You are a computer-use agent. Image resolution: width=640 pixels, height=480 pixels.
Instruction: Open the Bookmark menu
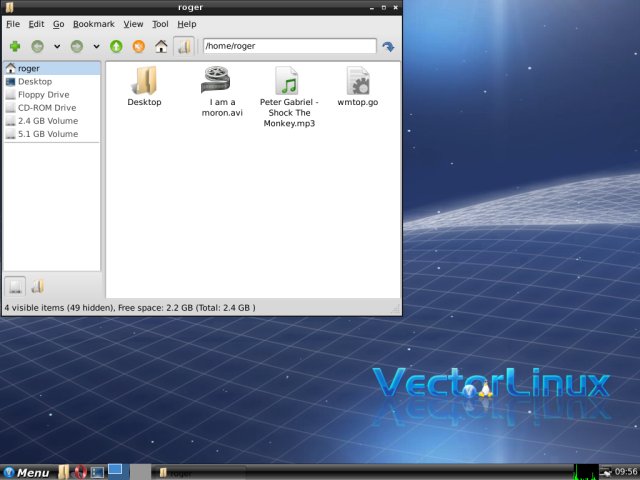click(94, 24)
